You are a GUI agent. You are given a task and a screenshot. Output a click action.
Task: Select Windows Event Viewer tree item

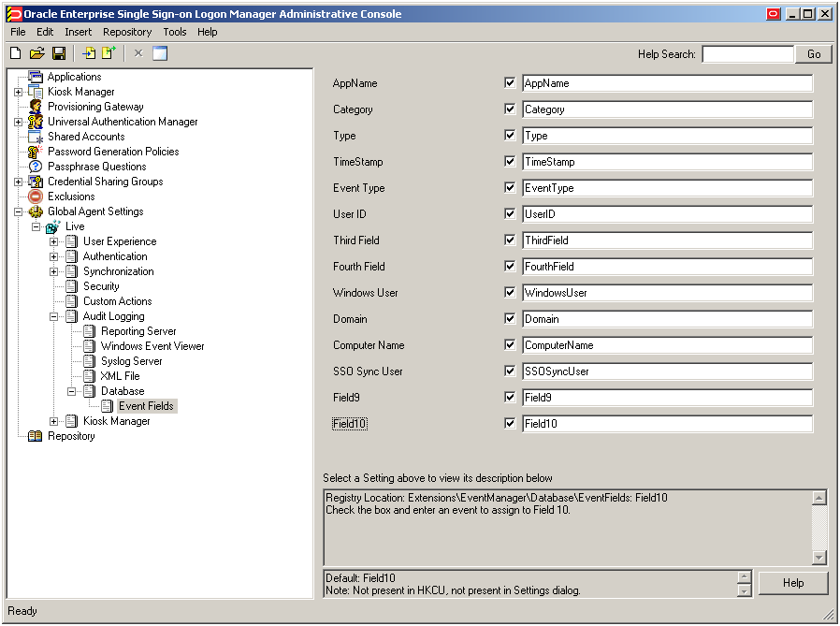pyautogui.click(x=152, y=346)
